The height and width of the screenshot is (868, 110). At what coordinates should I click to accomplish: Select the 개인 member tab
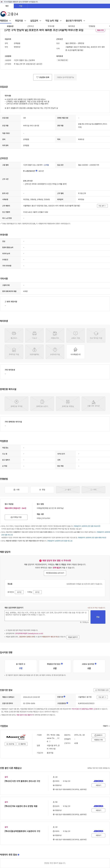(x=7, y=6)
